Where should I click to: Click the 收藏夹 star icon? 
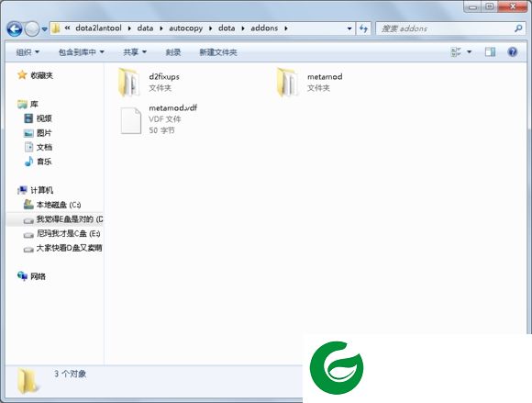[22, 75]
